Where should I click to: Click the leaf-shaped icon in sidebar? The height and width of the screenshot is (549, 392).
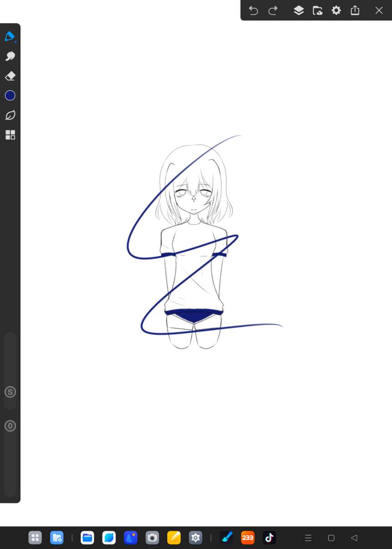coord(10,115)
